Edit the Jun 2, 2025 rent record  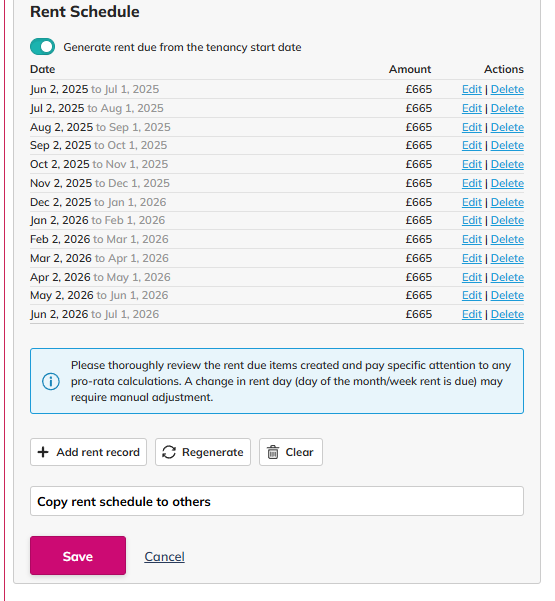tap(472, 89)
